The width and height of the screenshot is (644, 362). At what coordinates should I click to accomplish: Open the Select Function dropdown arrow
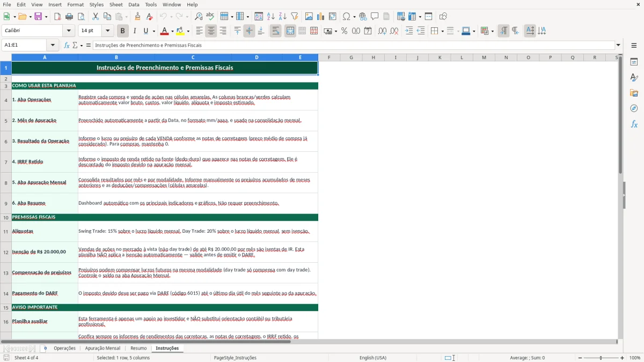81,45
